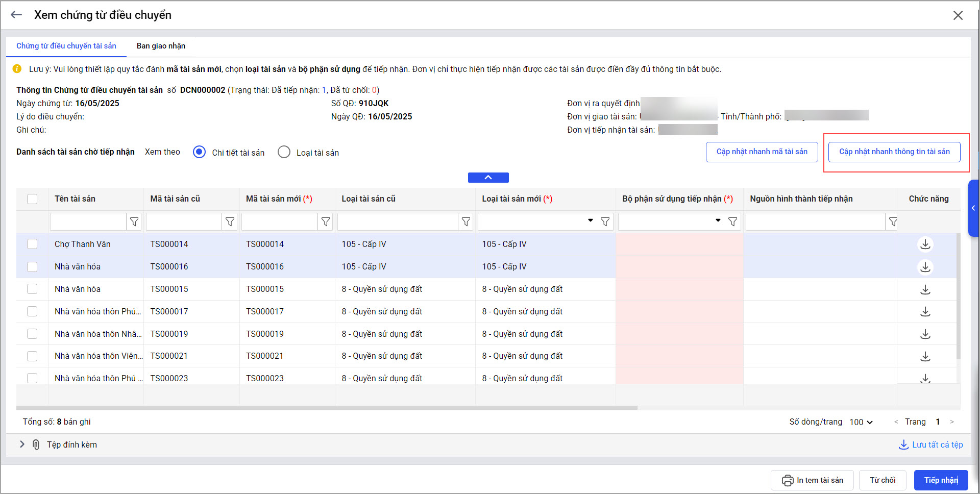The image size is (980, 494).
Task: Open the Loại tài sản mới filter dropdown
Action: coord(590,221)
